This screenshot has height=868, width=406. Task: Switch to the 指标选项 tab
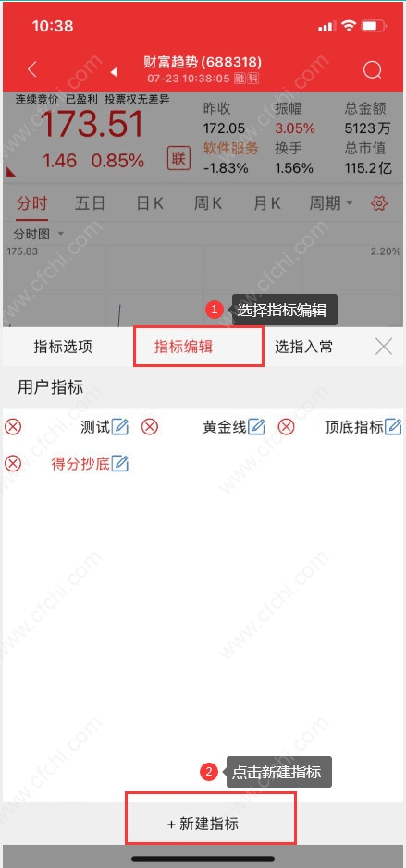(x=63, y=347)
